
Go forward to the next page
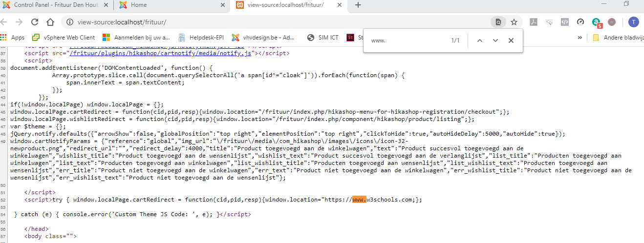pyautogui.click(x=19, y=22)
